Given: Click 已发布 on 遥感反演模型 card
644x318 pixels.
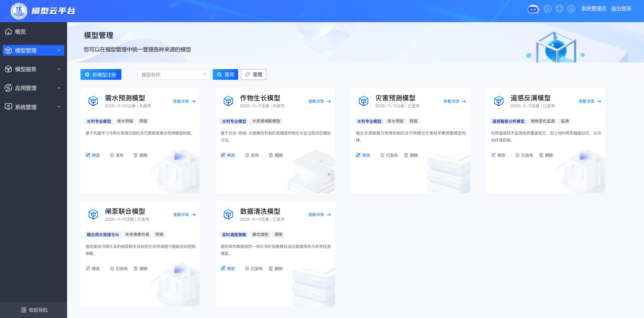Looking at the screenshot, I should click(524, 155).
